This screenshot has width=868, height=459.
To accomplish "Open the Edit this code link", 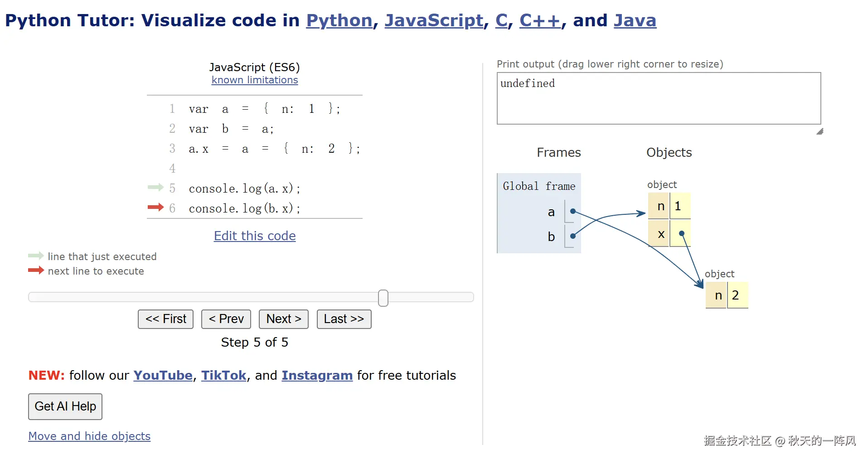I will click(255, 236).
